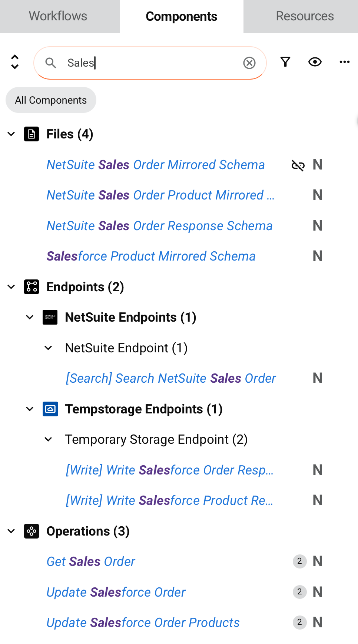
Task: Switch to the Workflows tab
Action: 58,16
